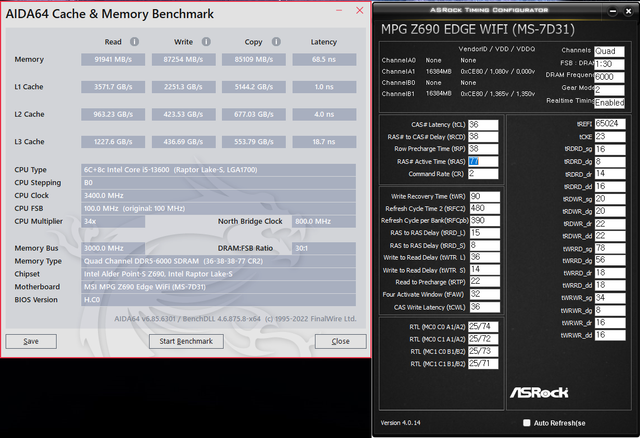
Task: Click the Four Activate Window (tFAW) field
Action: (484, 294)
